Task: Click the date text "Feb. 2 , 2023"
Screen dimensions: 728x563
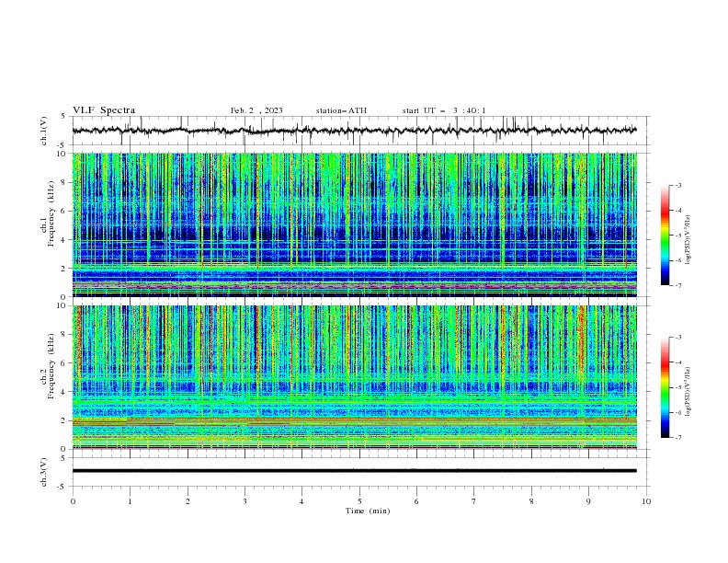Action: [x=256, y=110]
